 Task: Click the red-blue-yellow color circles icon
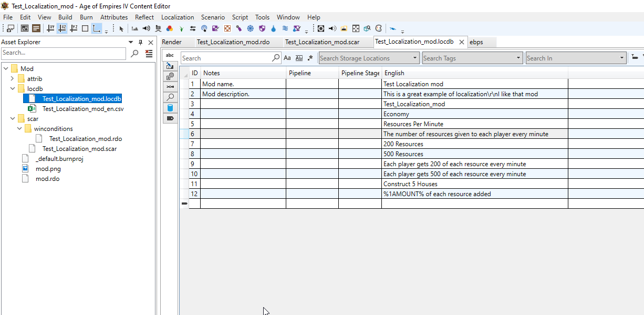point(170,28)
